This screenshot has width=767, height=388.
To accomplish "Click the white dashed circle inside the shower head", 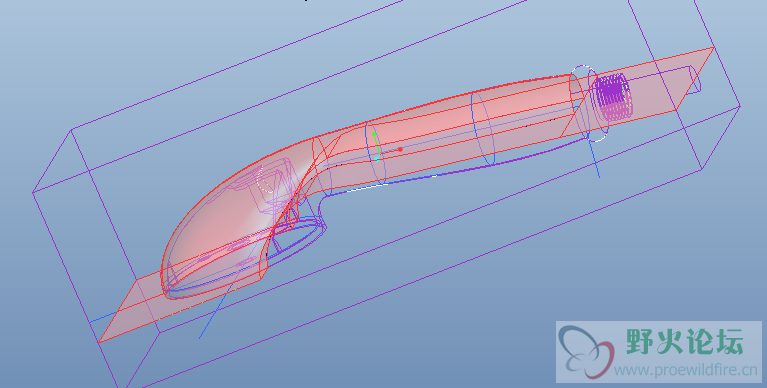I will point(265,179).
